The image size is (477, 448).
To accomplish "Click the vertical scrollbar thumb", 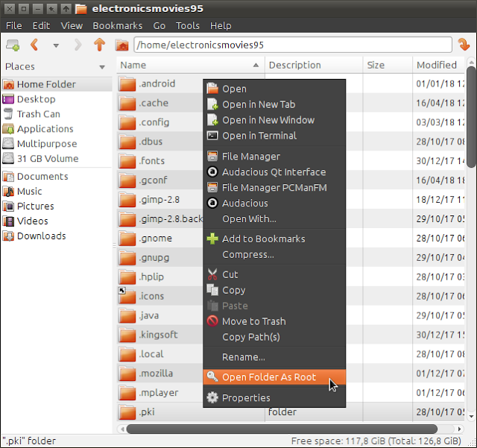I will click(471, 117).
